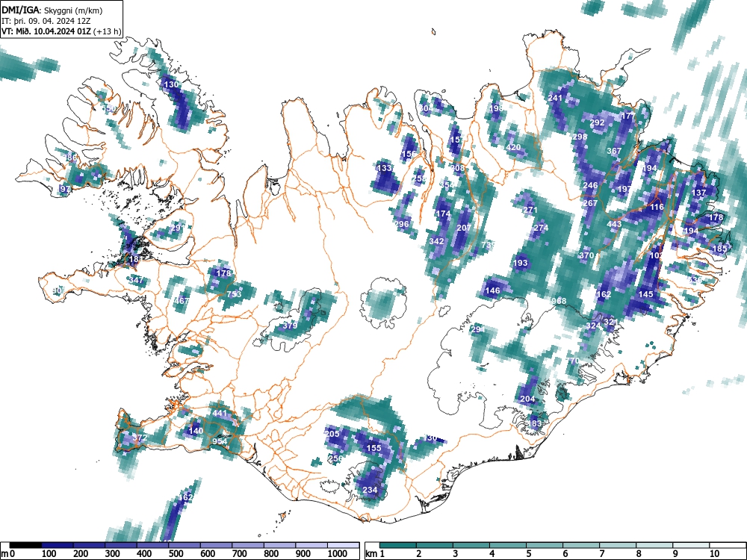Viewport: 747px width, 560px height.
Task: Select the 'IT: þri. 09. 04. 2024 12Z' line
Action: (46, 21)
